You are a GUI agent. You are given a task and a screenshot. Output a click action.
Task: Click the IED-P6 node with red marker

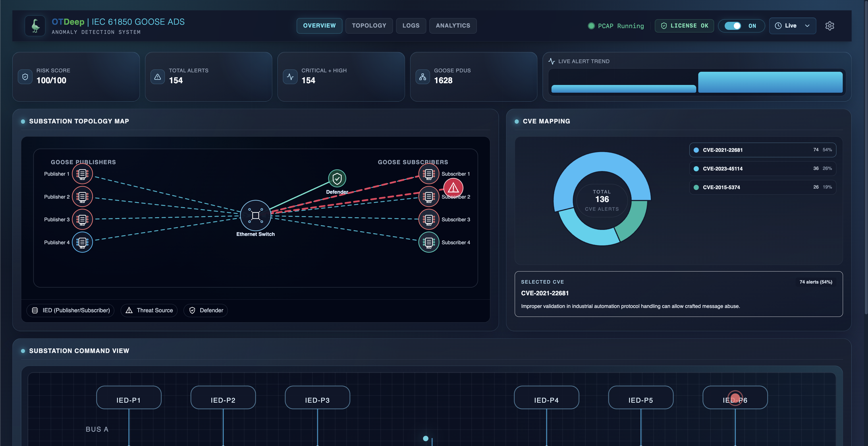point(735,398)
